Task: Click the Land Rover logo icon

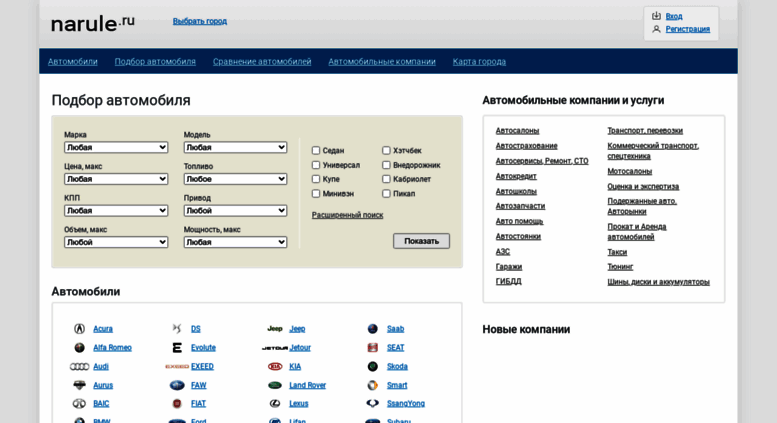Action: pyautogui.click(x=275, y=385)
